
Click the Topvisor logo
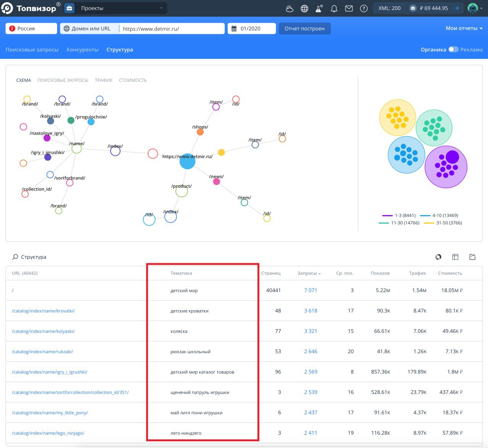coord(31,8)
